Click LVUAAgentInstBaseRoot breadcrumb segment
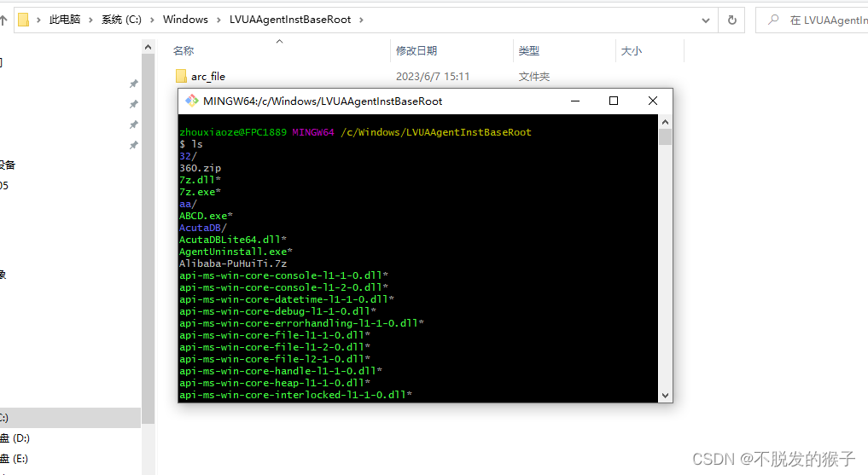 pos(290,20)
